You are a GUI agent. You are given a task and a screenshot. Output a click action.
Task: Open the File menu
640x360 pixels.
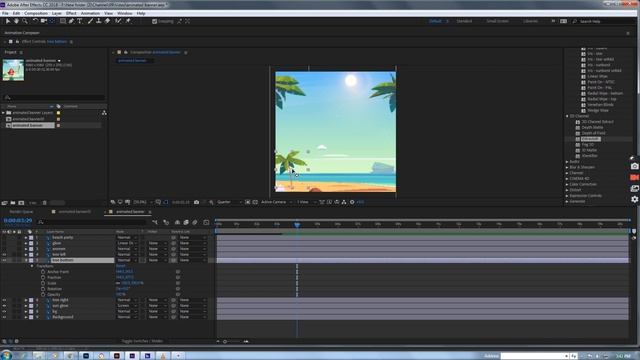pos(5,13)
